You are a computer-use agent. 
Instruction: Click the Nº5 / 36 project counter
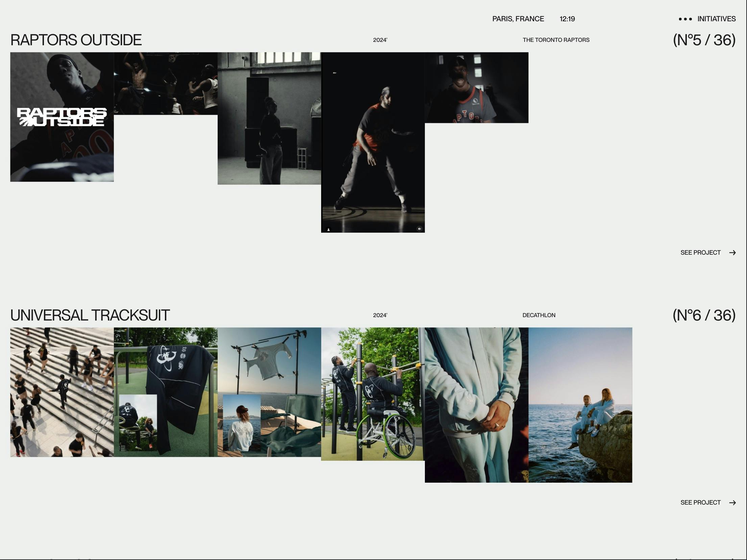[x=704, y=40]
